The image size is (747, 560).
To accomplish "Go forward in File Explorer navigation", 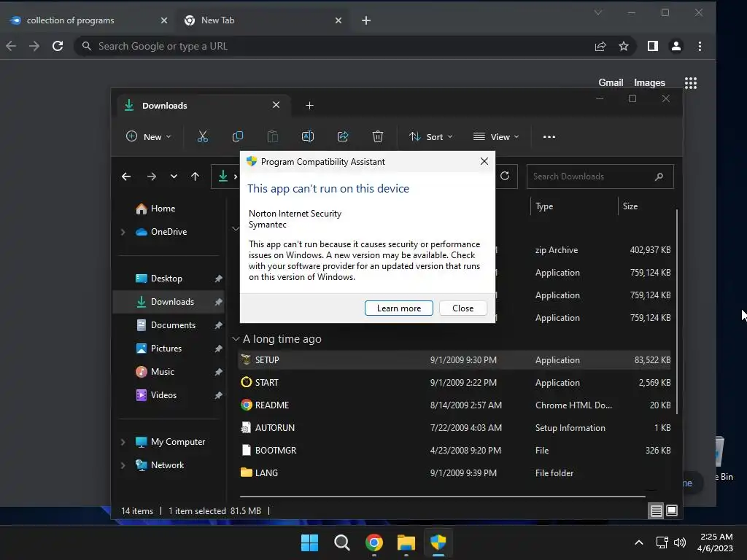I will coord(152,176).
